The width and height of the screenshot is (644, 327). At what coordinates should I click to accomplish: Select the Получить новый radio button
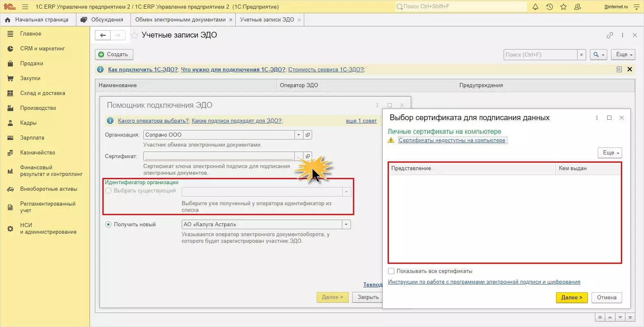[x=109, y=225]
